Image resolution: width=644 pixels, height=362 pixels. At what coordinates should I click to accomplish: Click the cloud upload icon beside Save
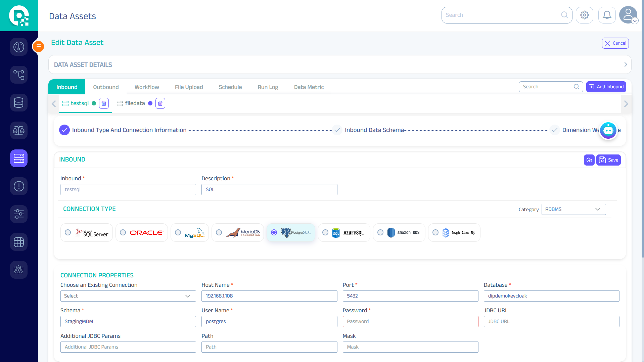point(589,160)
